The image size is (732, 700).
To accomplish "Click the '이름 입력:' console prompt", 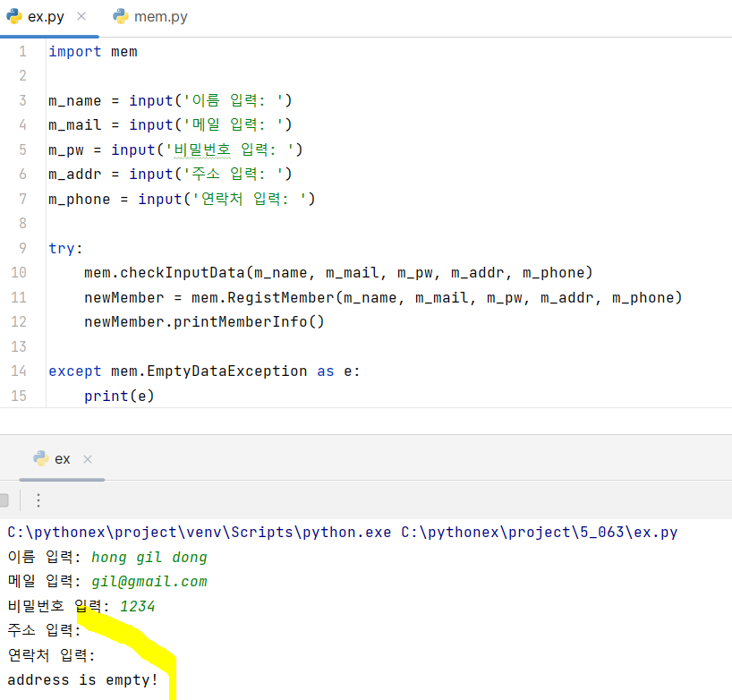I will (45, 557).
